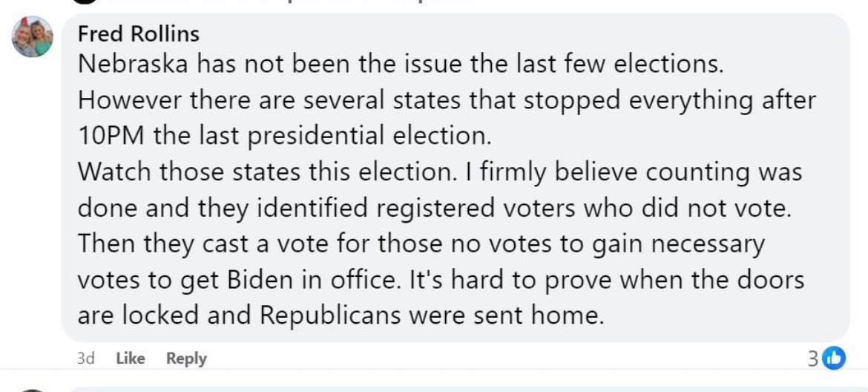The height and width of the screenshot is (392, 868).
Task: Click the blue thumbs-up reaction icon
Action: (x=834, y=358)
